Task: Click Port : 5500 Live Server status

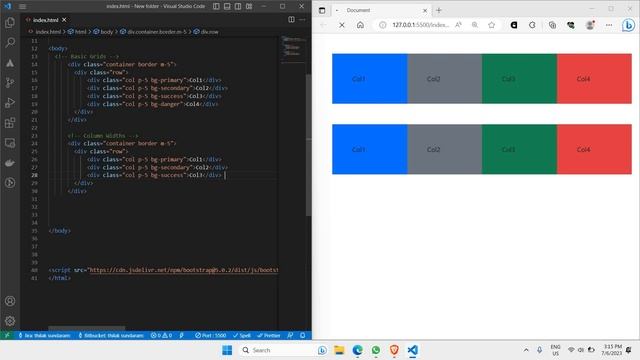Action: pyautogui.click(x=210, y=335)
